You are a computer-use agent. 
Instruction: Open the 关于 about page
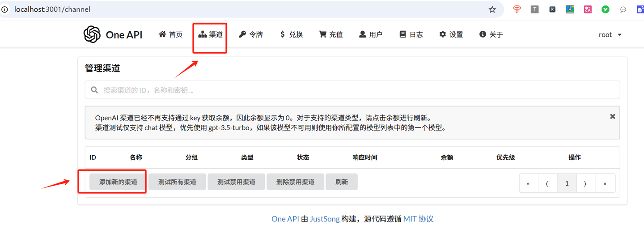click(x=491, y=34)
